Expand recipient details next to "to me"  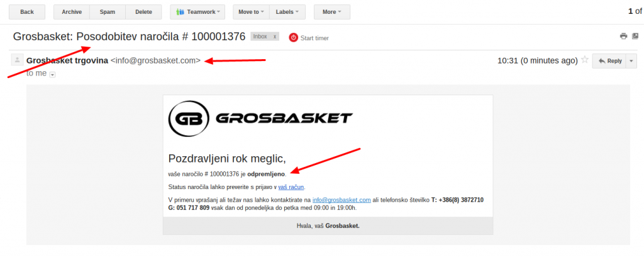[x=52, y=74]
